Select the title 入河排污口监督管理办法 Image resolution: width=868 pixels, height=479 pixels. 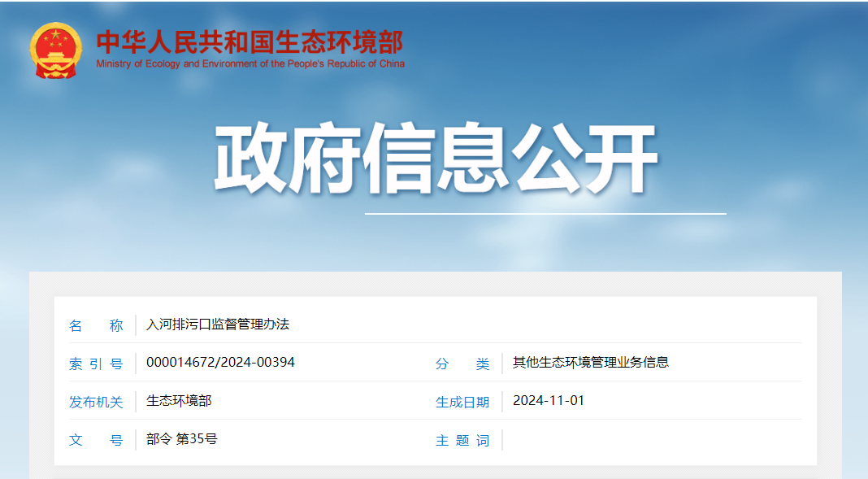click(x=218, y=324)
